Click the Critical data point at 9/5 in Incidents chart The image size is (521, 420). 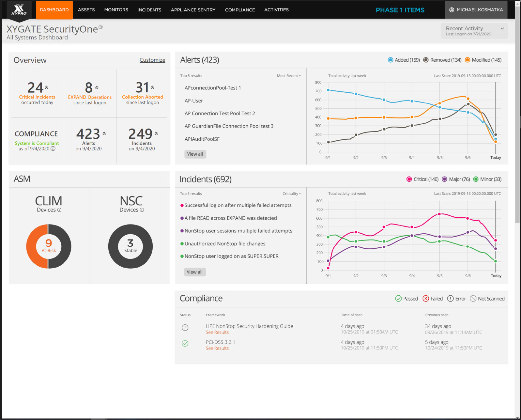[x=439, y=214]
